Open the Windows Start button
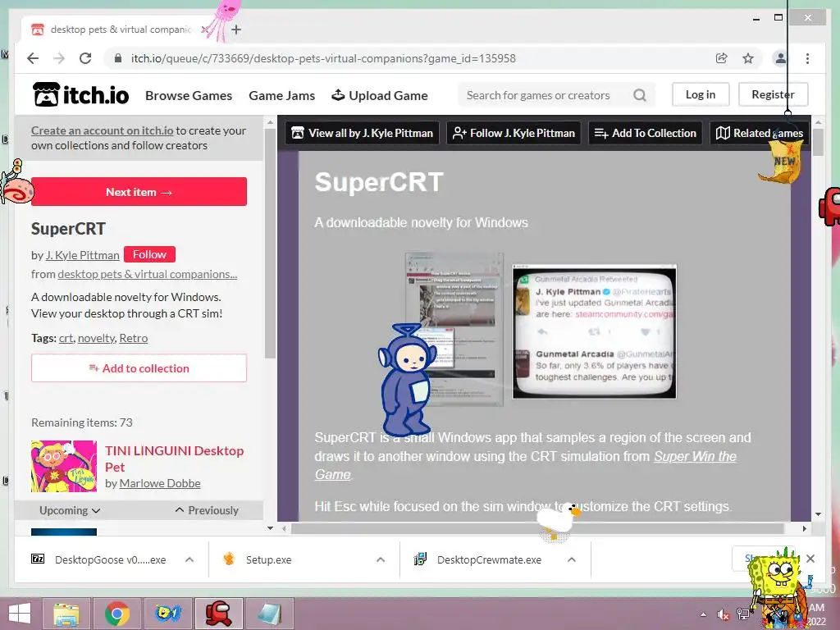 click(20, 614)
